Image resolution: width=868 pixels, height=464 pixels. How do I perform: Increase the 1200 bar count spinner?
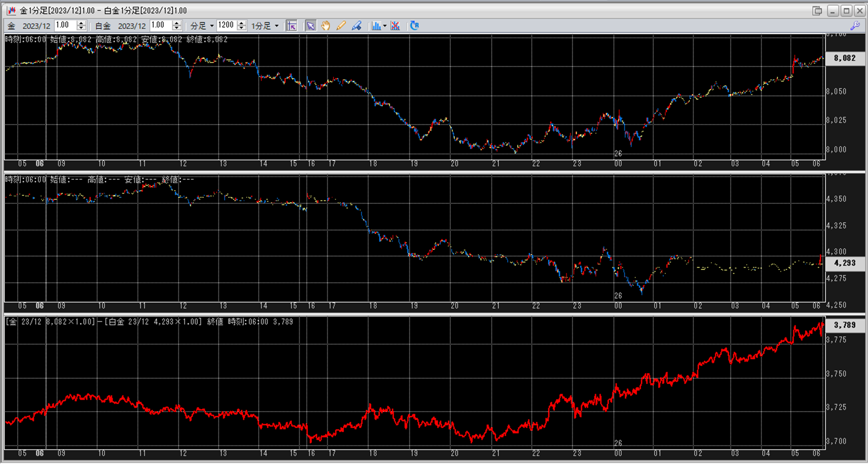[241, 23]
